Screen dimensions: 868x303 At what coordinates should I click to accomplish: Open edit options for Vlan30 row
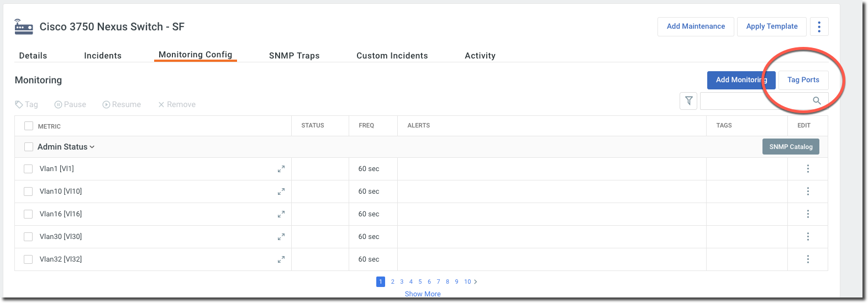(x=807, y=237)
